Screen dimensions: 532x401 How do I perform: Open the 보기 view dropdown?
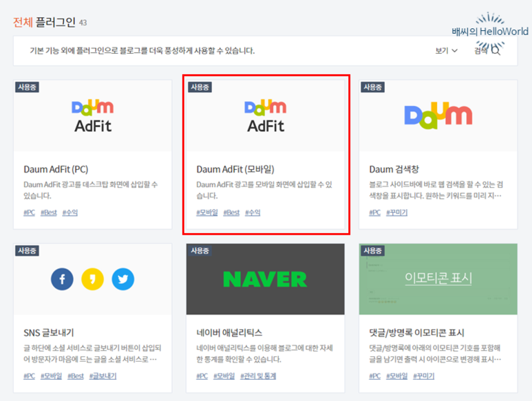pos(446,51)
